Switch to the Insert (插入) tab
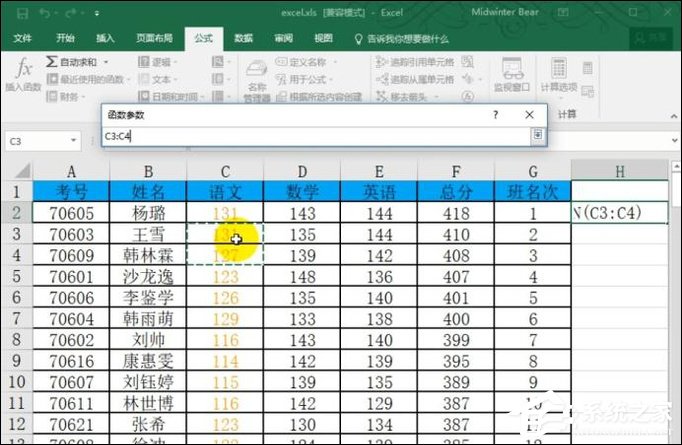The width and height of the screenshot is (682, 445). pyautogui.click(x=105, y=38)
